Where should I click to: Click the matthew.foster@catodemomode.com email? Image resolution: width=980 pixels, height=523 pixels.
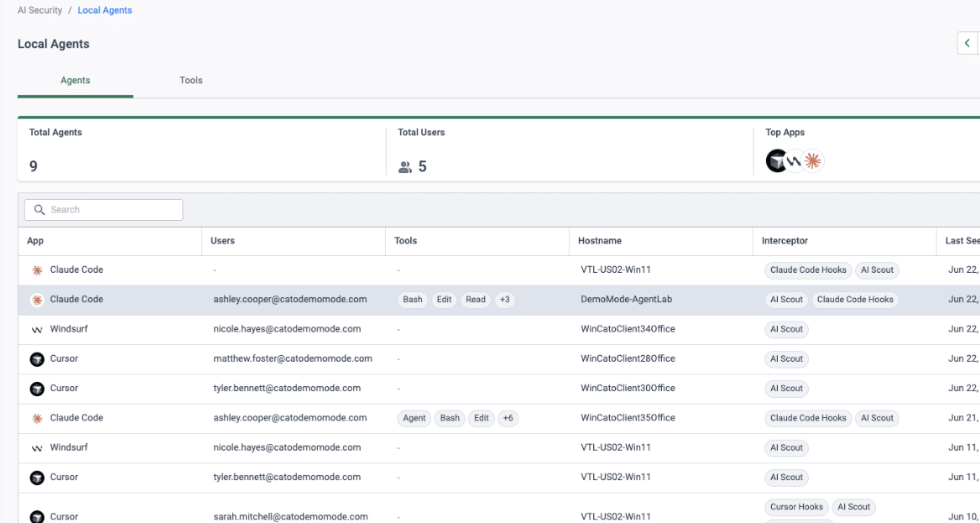[x=293, y=358]
